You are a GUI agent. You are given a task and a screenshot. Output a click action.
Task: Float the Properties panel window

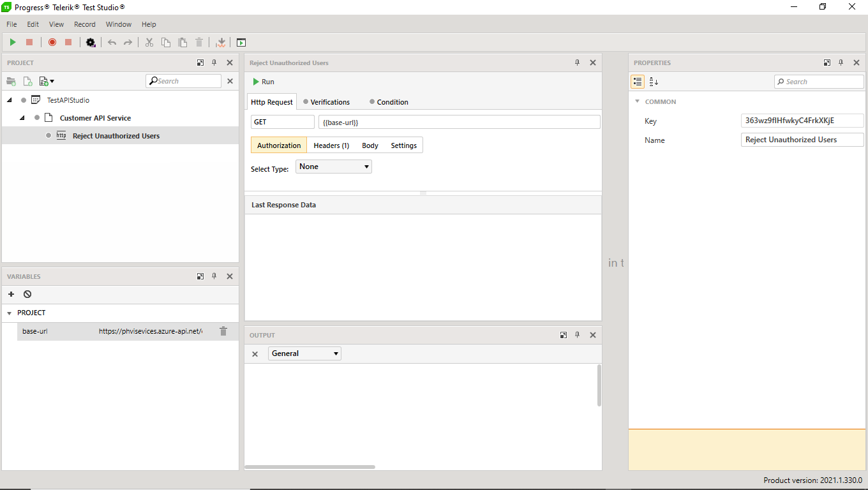point(827,63)
